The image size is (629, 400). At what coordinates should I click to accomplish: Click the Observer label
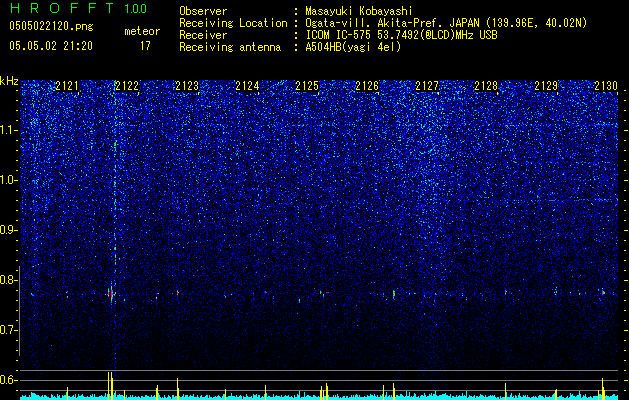[x=203, y=11]
